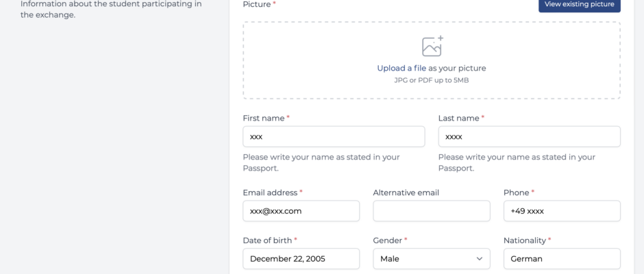Image resolution: width=644 pixels, height=274 pixels.
Task: Click the Last name label text
Action: pyautogui.click(x=459, y=119)
